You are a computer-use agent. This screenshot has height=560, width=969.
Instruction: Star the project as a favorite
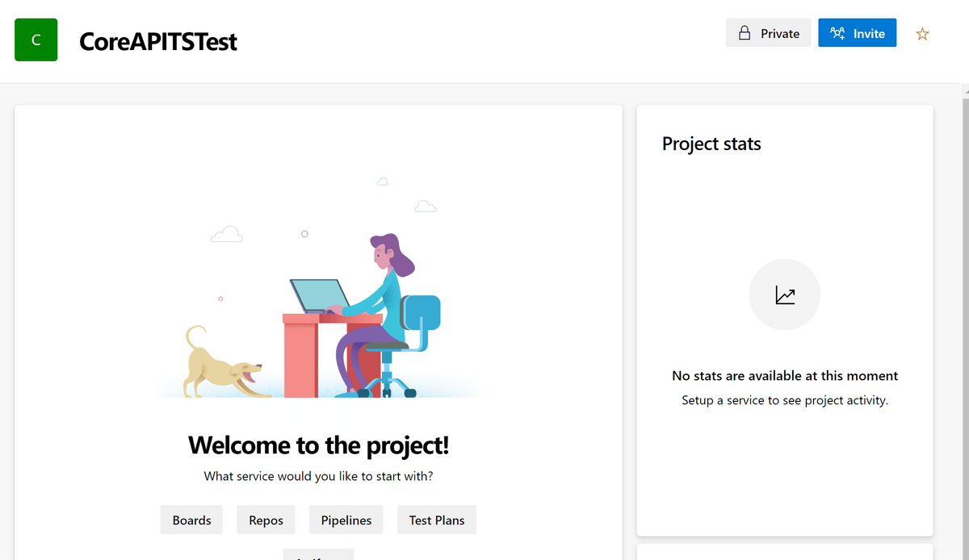coord(922,34)
